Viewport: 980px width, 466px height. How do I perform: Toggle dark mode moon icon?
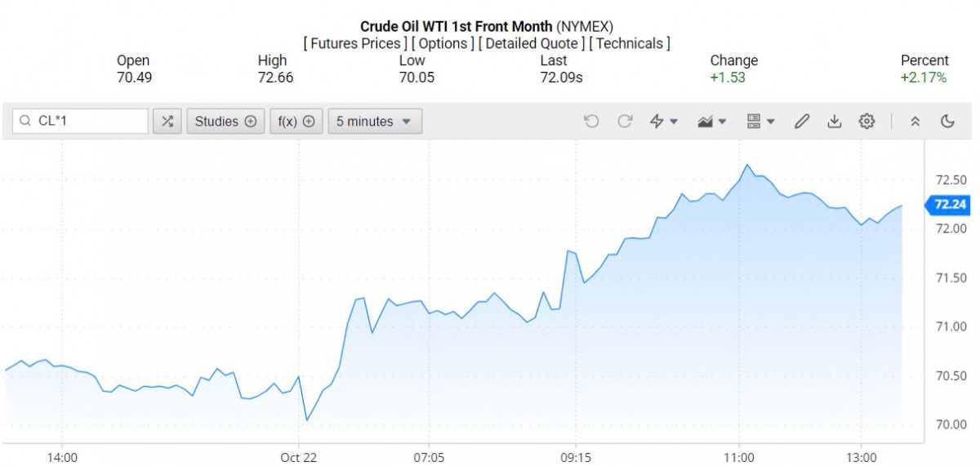pyautogui.click(x=947, y=122)
